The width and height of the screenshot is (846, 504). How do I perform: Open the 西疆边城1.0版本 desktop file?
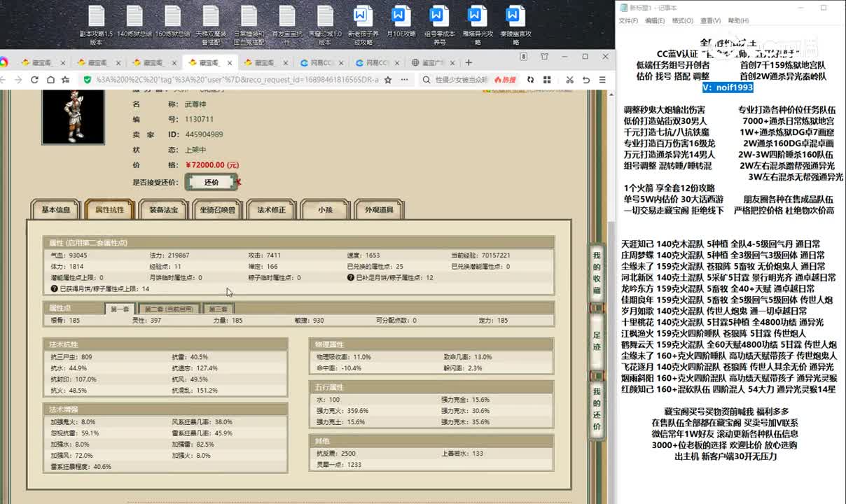coord(325,25)
